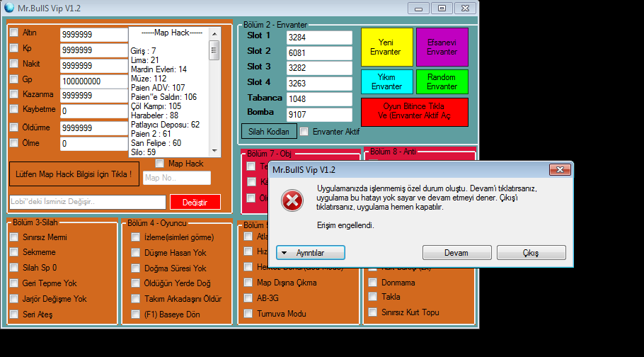Viewport: 644px width, 357px height.
Task: Click Lütfen Map Hack Bilgisi İçin Tıkla
Action: point(74,174)
